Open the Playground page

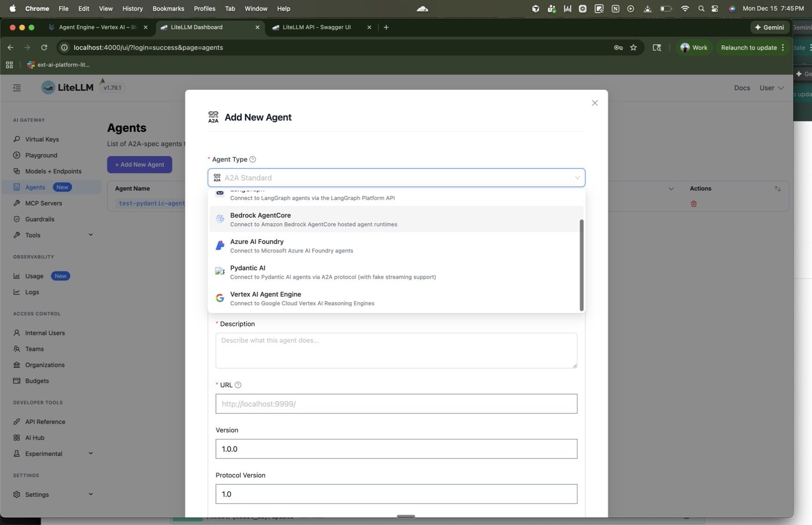41,155
